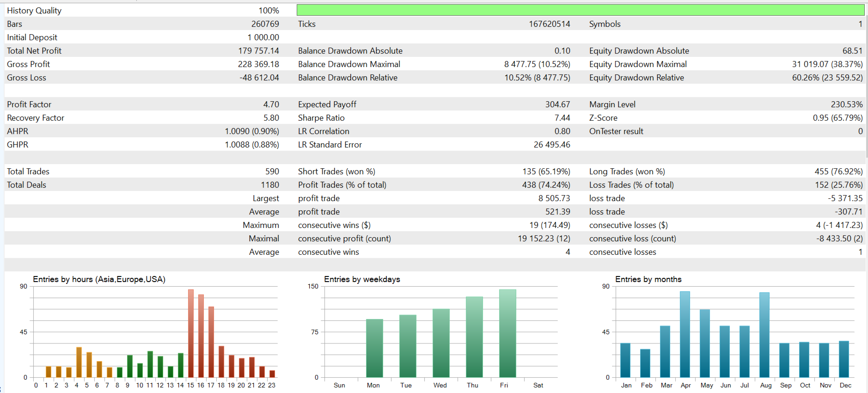Select the Sharpe Ratio value 7.44
This screenshot has height=393, width=868.
562,118
